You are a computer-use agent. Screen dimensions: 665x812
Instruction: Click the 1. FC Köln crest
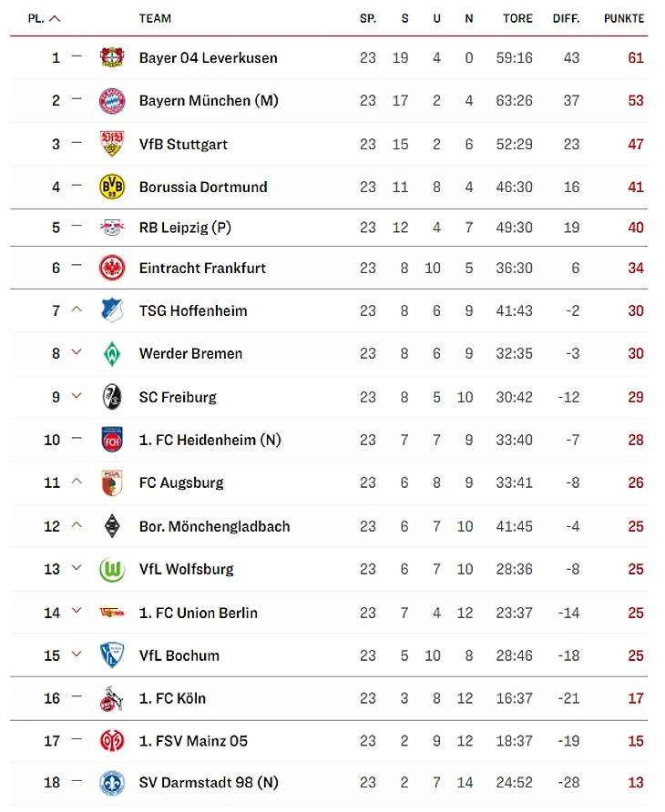tap(112, 698)
